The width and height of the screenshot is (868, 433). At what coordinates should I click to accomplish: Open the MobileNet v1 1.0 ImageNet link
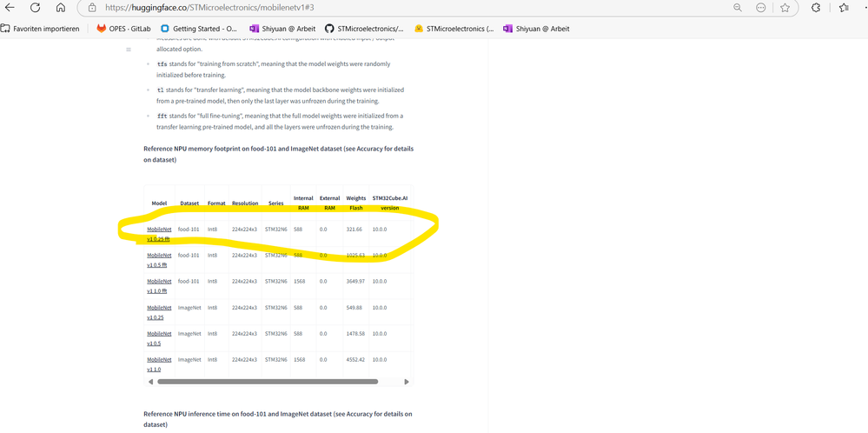[x=159, y=364]
